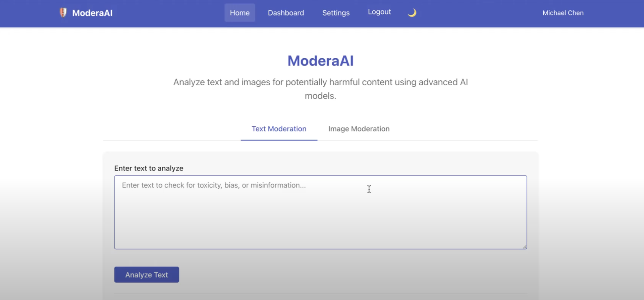Log out of ModeraAI
Viewport: 644px width, 300px height.
pyautogui.click(x=379, y=12)
